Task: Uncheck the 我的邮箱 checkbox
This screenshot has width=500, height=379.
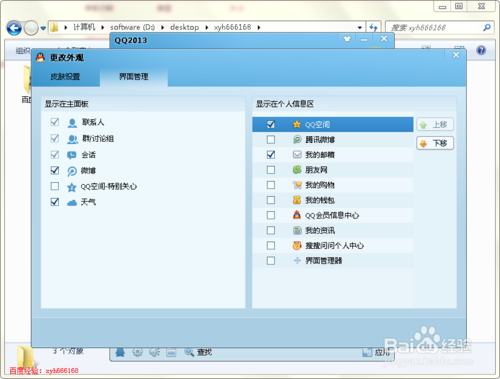Action: 271,155
